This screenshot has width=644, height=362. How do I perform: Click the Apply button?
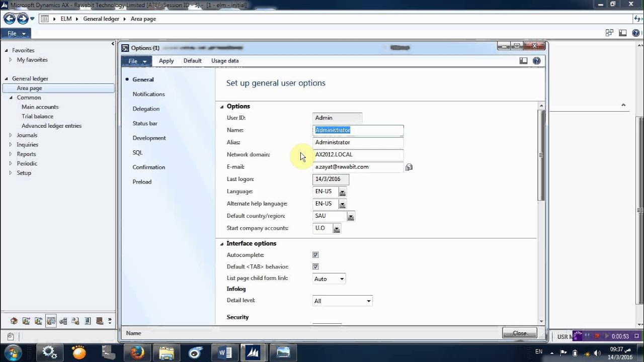click(166, 61)
